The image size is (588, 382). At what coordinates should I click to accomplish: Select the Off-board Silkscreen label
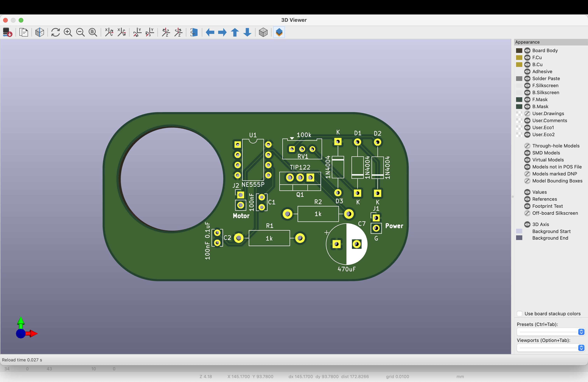pyautogui.click(x=555, y=213)
